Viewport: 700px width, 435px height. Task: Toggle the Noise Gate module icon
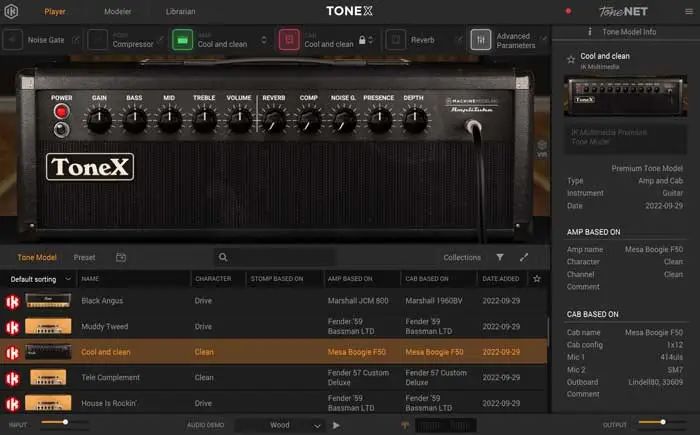click(12, 40)
